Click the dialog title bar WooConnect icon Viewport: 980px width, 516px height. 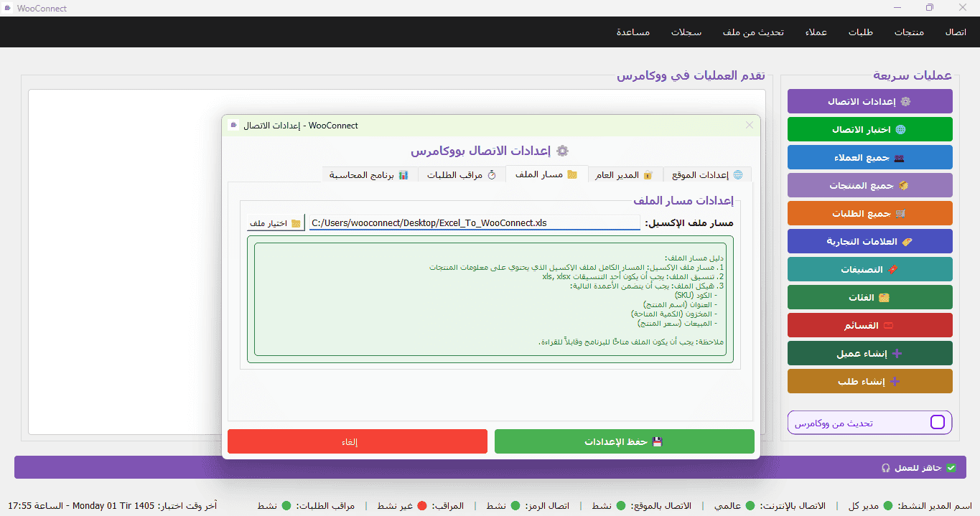click(233, 125)
